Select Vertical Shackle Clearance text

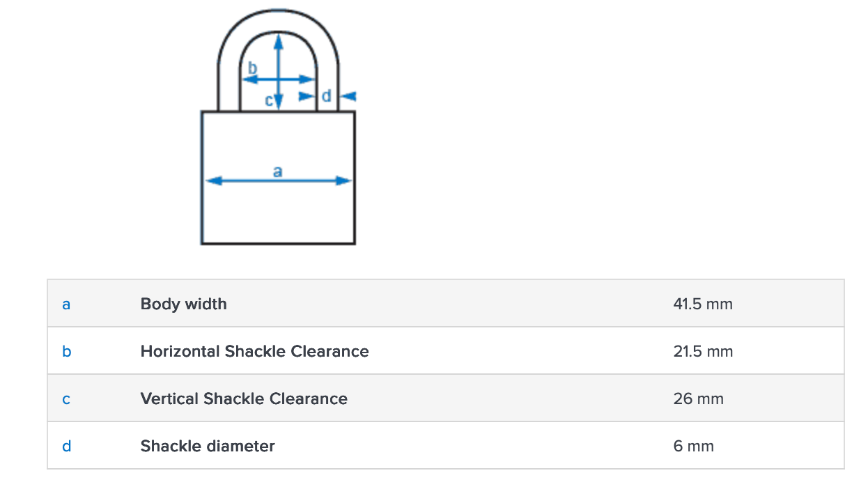(244, 398)
